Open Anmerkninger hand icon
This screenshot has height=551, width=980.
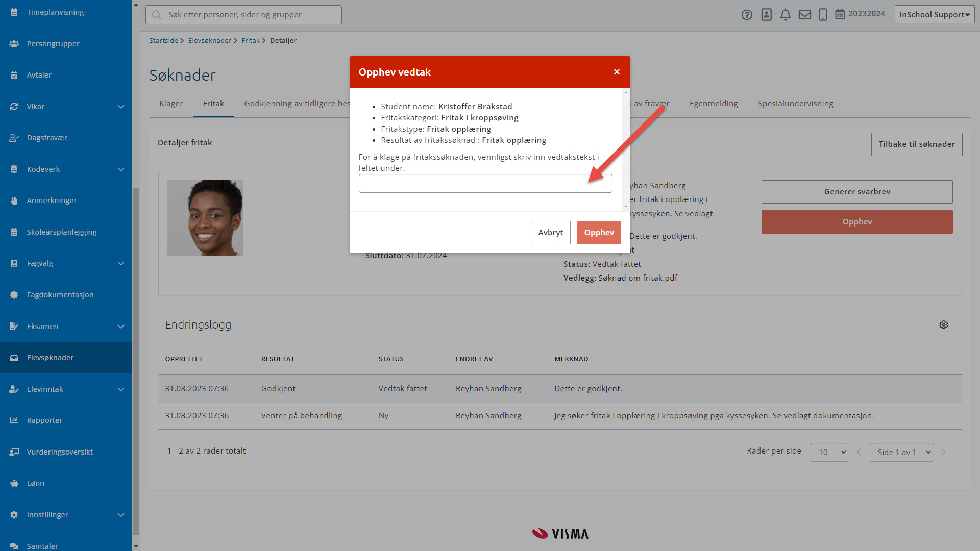click(x=14, y=201)
